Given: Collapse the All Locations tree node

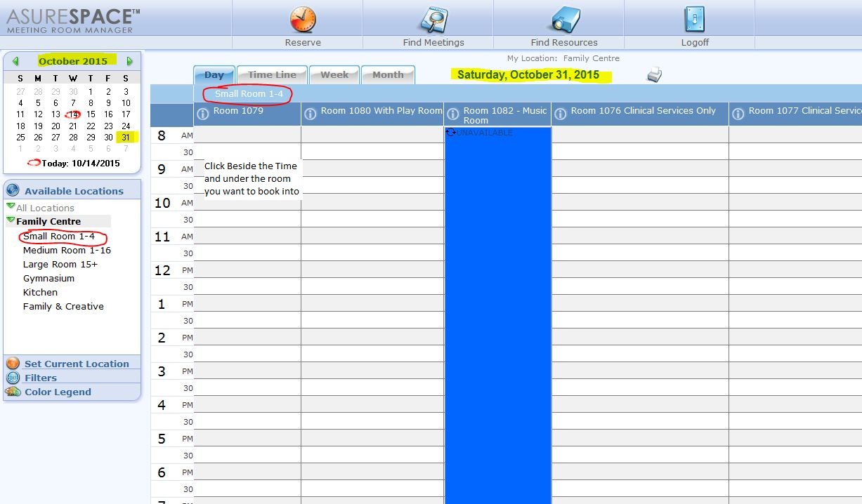Looking at the screenshot, I should point(11,207).
